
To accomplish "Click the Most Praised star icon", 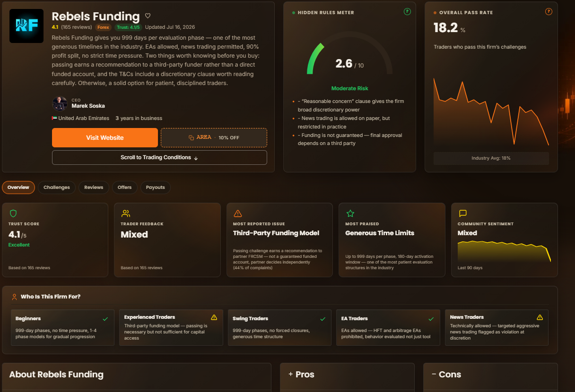I will click(x=350, y=213).
